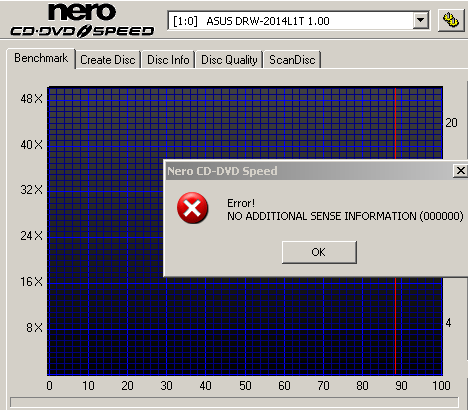Close the Nero CD-DVD Speed error dialog
468x410 pixels.
(x=460, y=171)
